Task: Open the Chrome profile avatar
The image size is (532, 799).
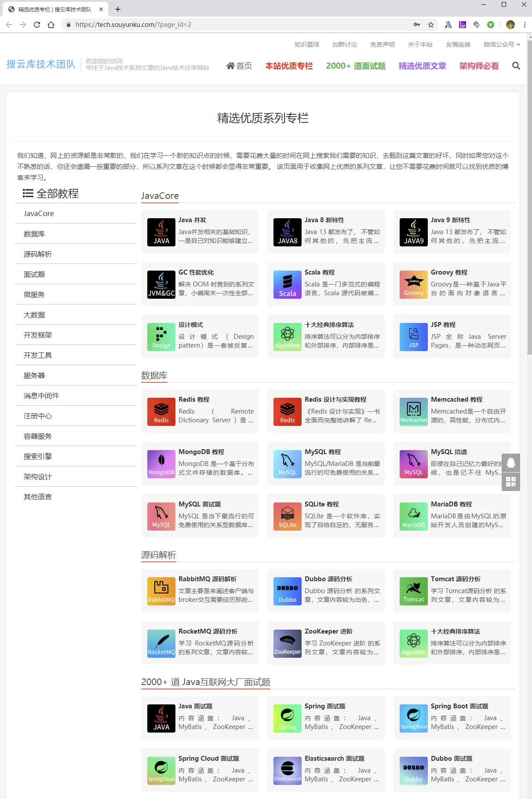Action: pos(510,25)
